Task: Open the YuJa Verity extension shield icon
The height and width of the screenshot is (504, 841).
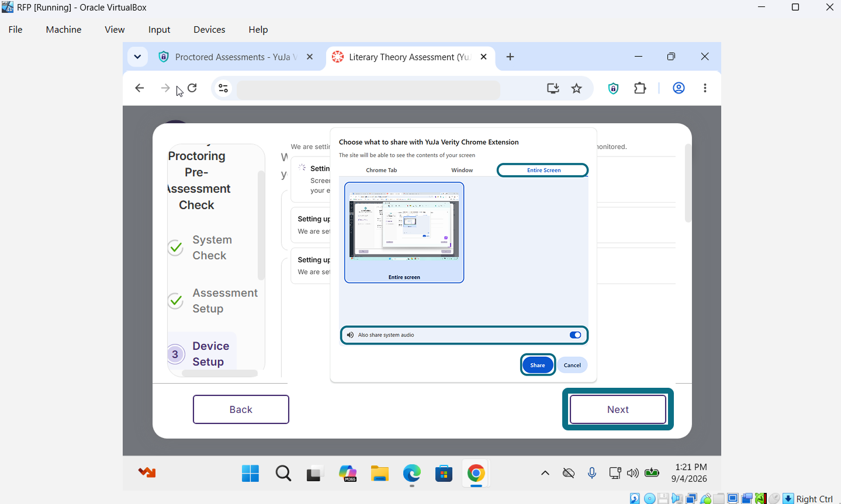Action: point(613,88)
